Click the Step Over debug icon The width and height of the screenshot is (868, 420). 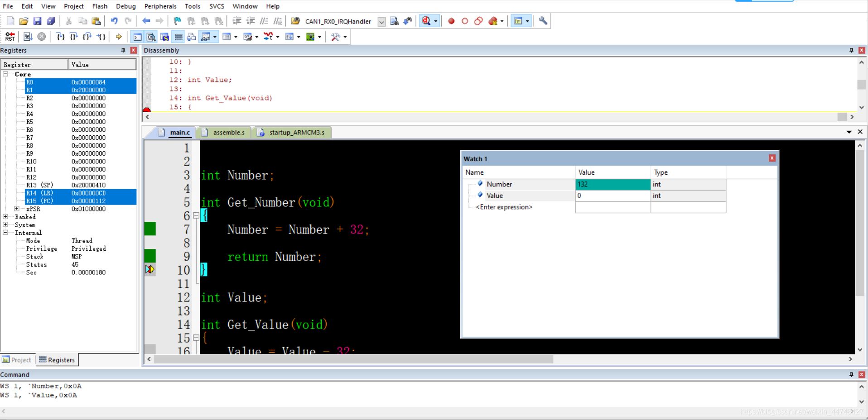[x=74, y=37]
